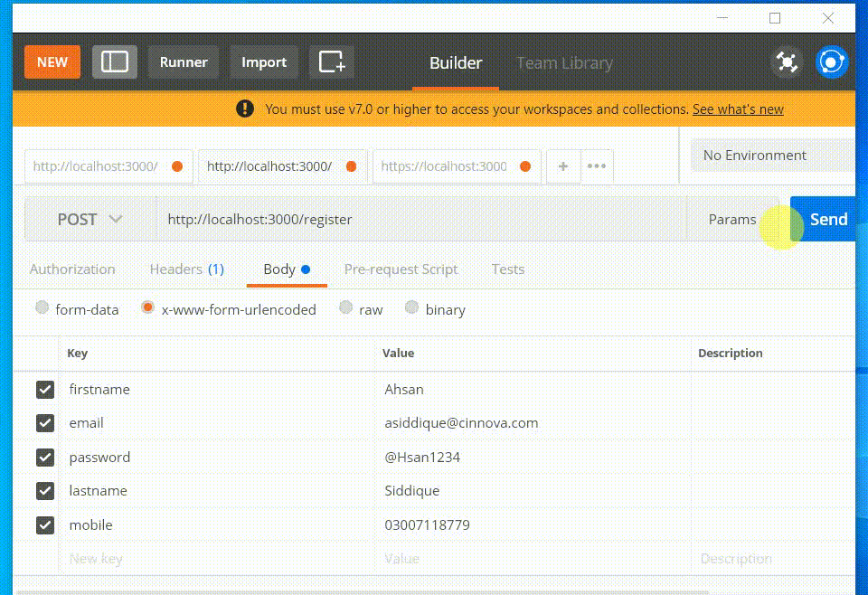Click the unsaved indicator dot on register tab

(x=352, y=165)
